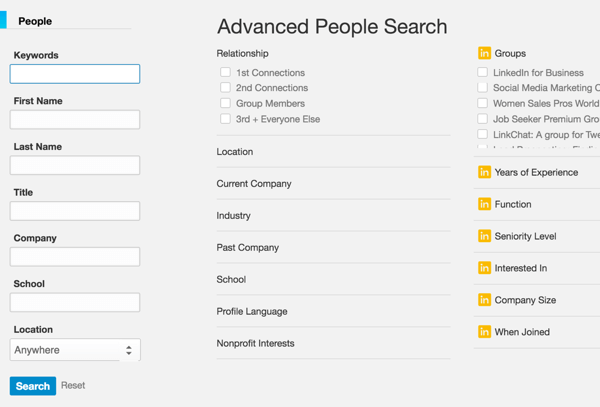This screenshot has width=600, height=407.
Task: Click the Company text field
Action: [75, 257]
